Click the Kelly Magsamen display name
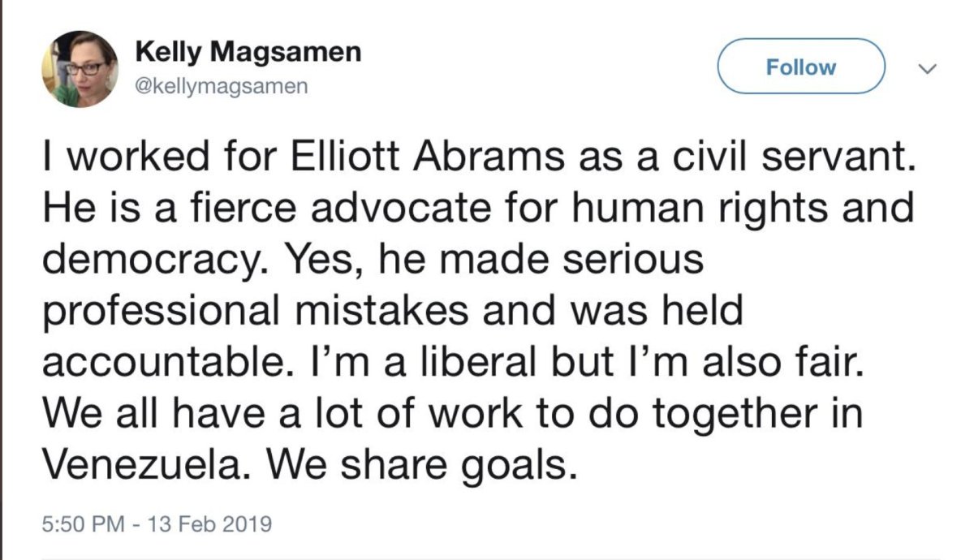This screenshot has height=560, width=974. tap(248, 53)
